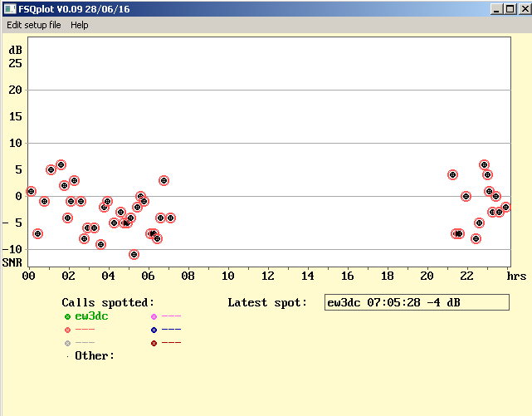This screenshot has width=532, height=416.
Task: Click the Latest spot readout field
Action: pos(417,302)
